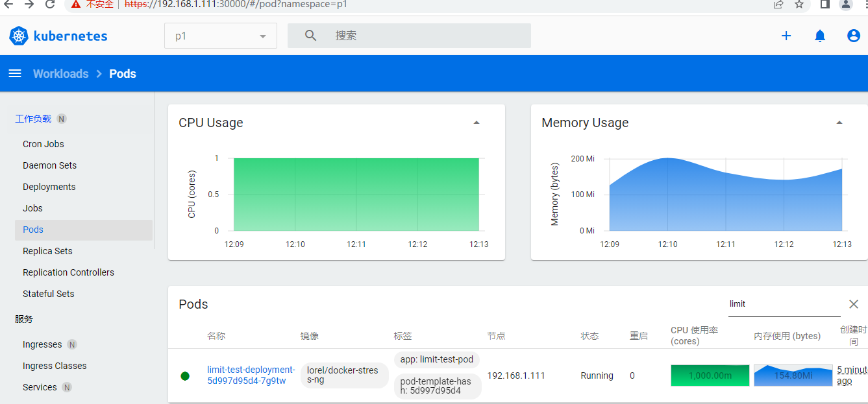Screen dimensions: 868x404
Task: Click the pod-template-hash label chip
Action: (x=438, y=386)
